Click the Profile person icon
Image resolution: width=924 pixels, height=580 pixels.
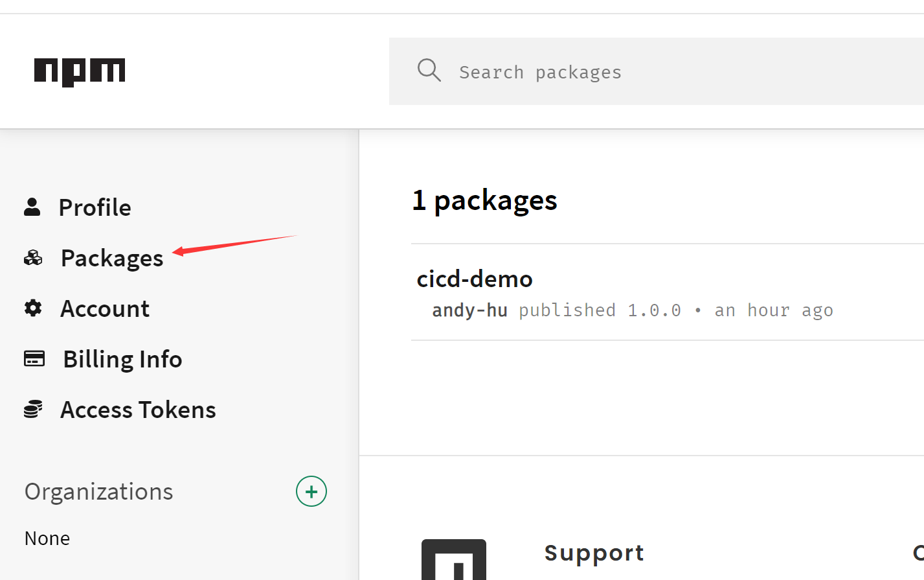32,207
